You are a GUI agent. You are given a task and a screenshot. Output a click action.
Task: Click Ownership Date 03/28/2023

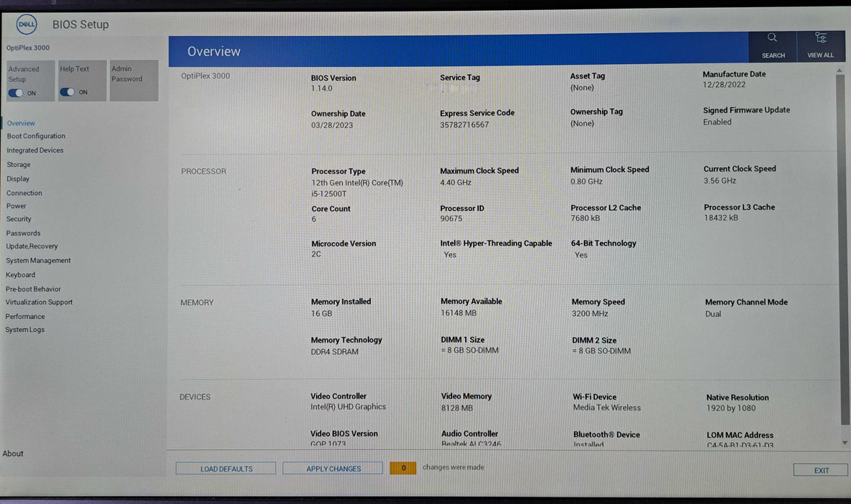pyautogui.click(x=332, y=125)
